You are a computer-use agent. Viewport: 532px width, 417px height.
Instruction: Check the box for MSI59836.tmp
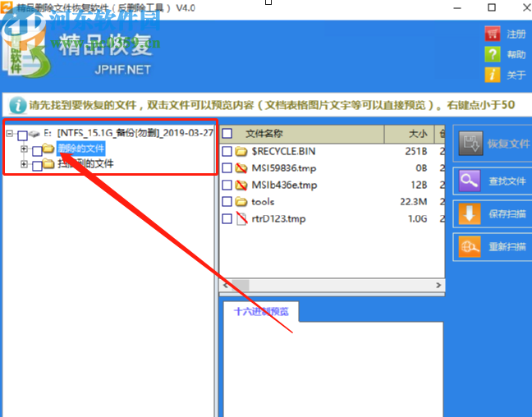click(227, 168)
